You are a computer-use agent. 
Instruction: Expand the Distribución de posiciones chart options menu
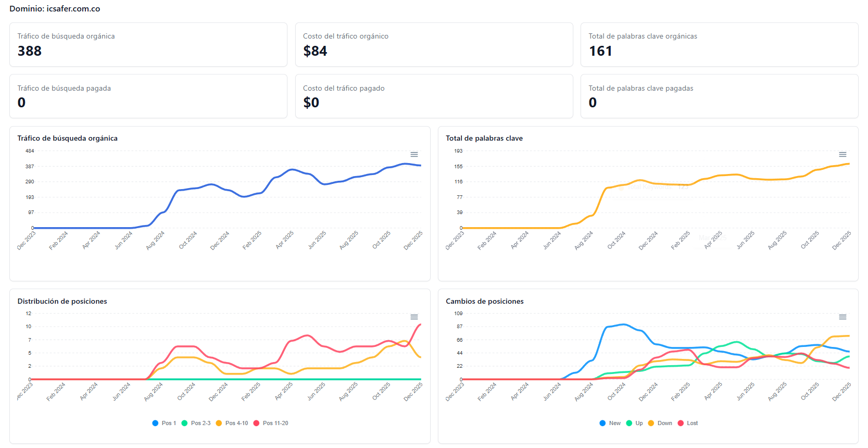[414, 317]
